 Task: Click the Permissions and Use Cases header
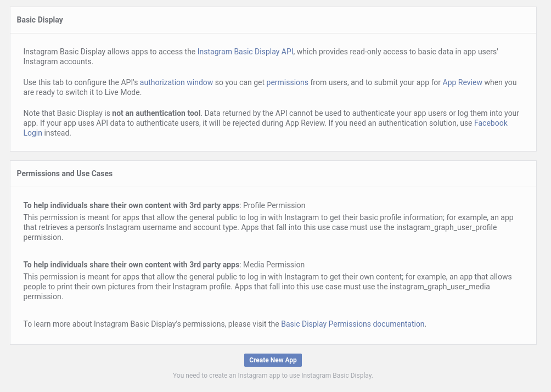coord(65,173)
